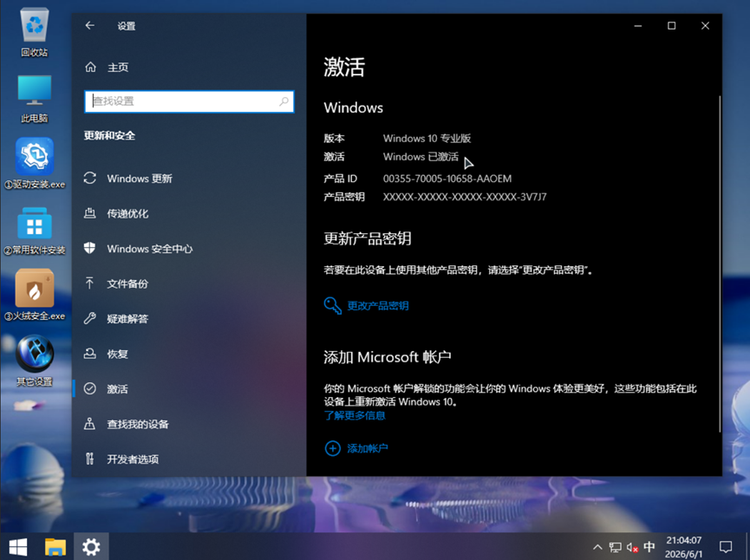
Task: Open the Windows Start button
Action: point(18,547)
